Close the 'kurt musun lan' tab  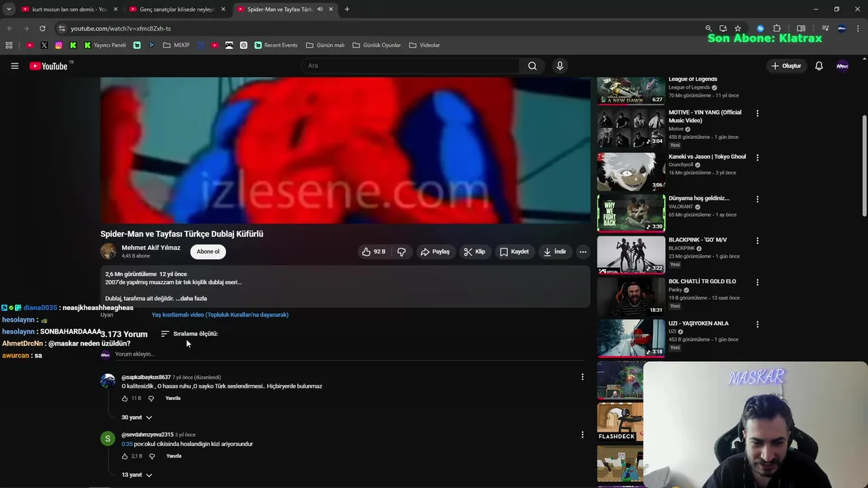115,9
